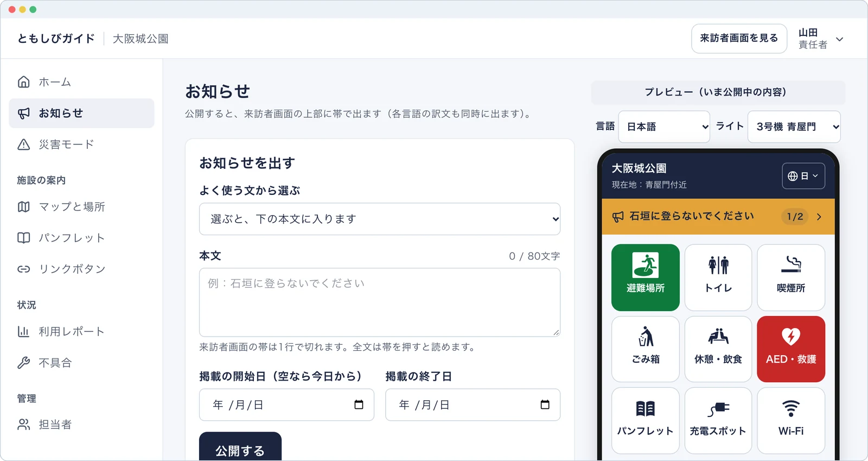Open 災害モード in the sidebar
This screenshot has width=868, height=461.
[x=81, y=144]
